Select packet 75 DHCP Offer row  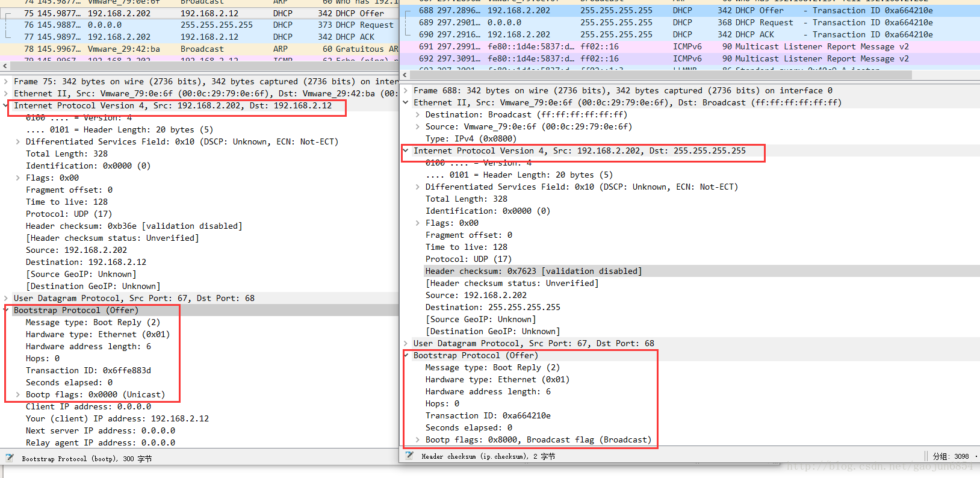click(x=199, y=13)
